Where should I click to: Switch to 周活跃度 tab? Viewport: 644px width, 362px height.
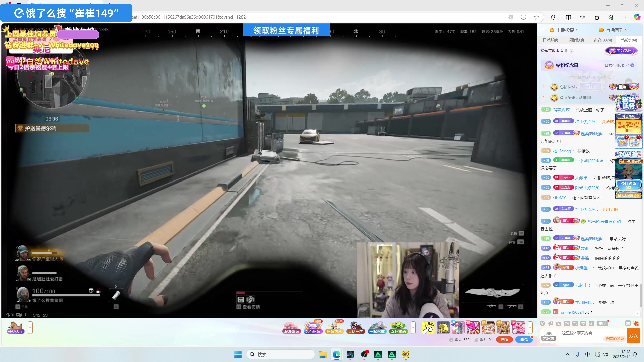click(577, 40)
